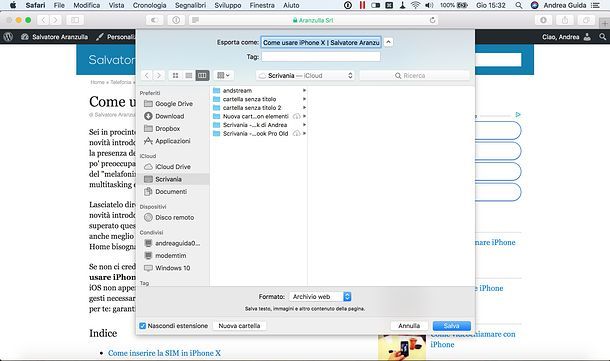This screenshot has height=361, width=610.
Task: Click the Annulla button
Action: point(409,326)
